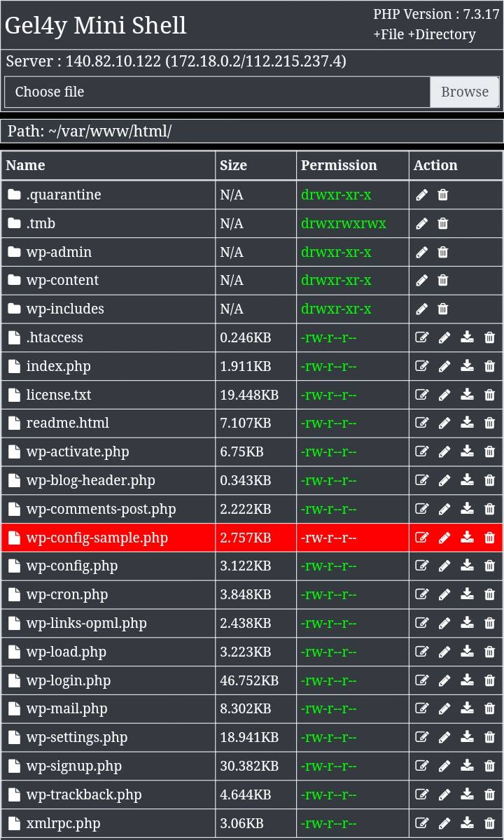This screenshot has height=840, width=504.
Task: Click the Choose file input field
Action: (x=217, y=92)
